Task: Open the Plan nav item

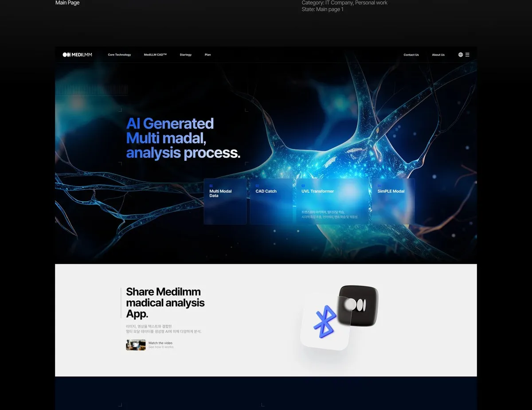Action: point(207,55)
